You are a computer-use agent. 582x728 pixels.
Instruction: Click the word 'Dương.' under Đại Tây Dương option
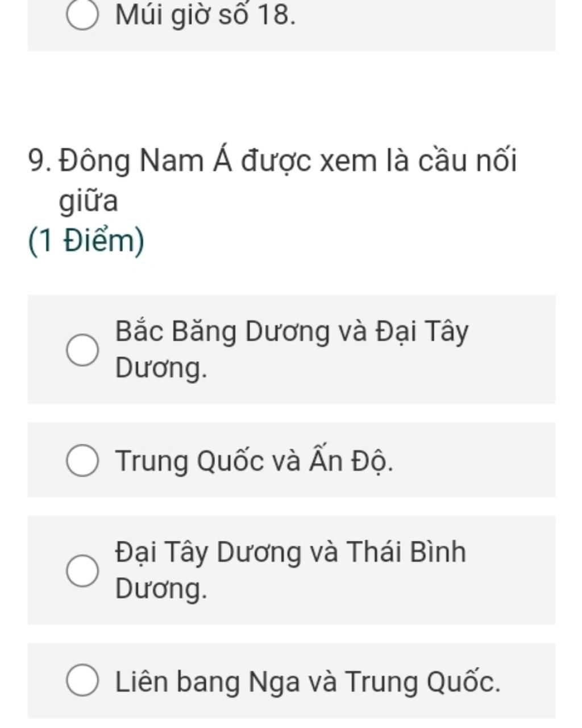pos(161,589)
